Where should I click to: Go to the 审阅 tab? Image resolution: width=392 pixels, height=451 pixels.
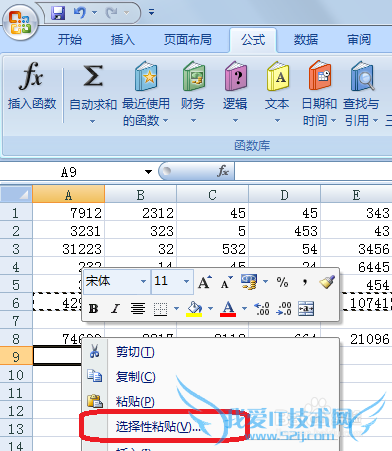(x=359, y=40)
